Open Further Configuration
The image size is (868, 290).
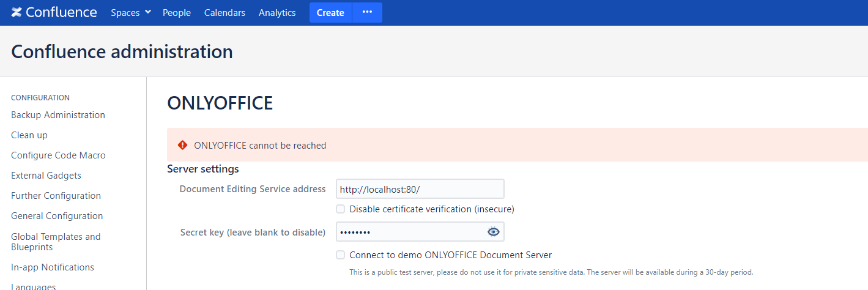[x=56, y=196]
